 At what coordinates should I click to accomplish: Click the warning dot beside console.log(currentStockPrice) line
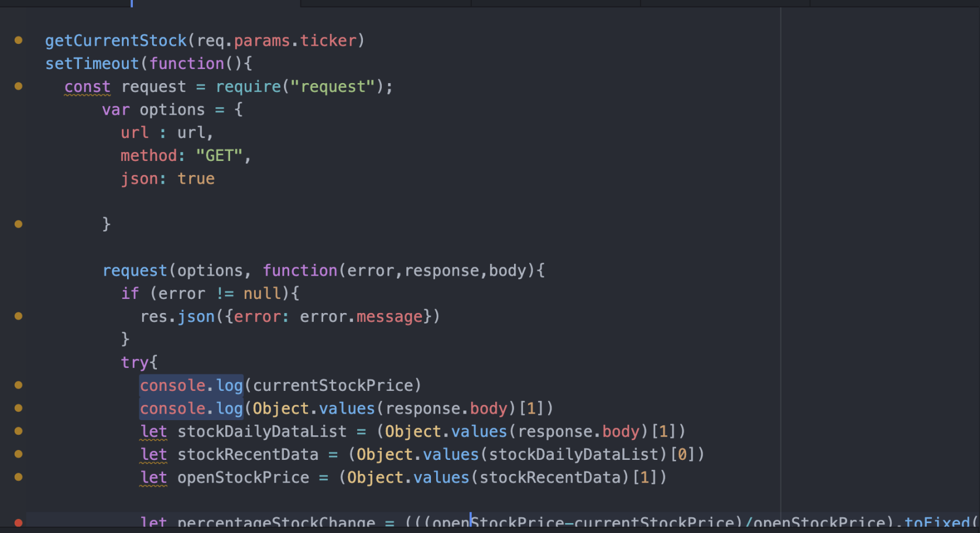coord(19,385)
